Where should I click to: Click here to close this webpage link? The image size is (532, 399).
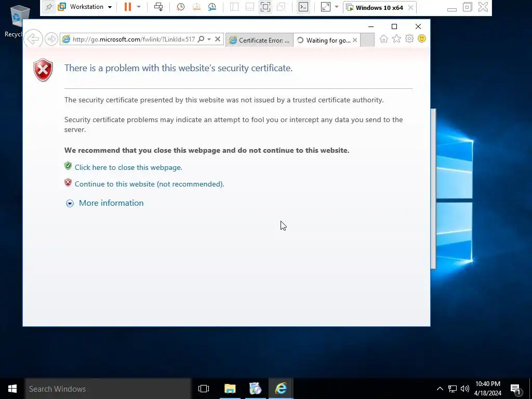coord(128,167)
